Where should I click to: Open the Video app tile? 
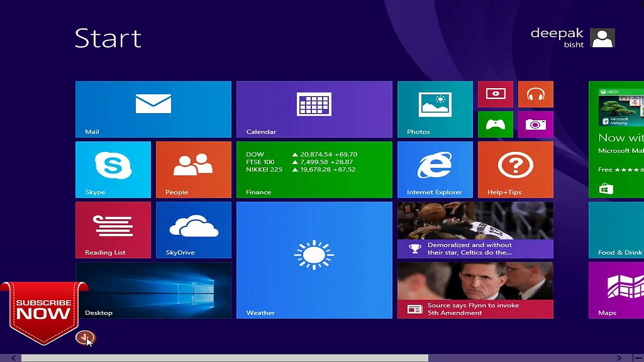(x=496, y=94)
